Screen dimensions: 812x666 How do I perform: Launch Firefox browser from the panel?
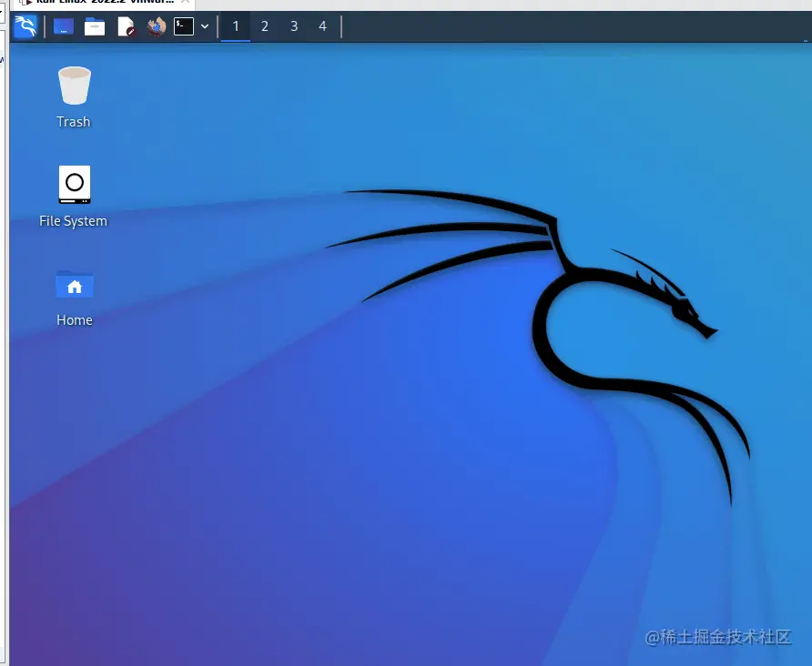(x=156, y=26)
